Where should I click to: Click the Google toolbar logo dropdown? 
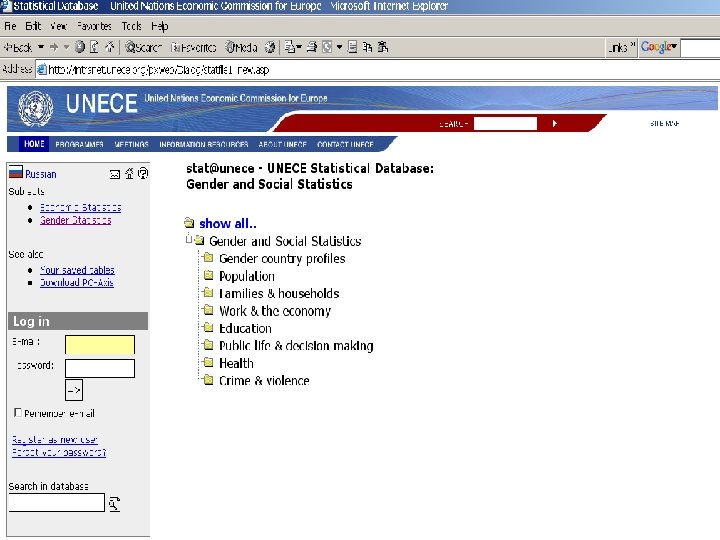(x=659, y=47)
